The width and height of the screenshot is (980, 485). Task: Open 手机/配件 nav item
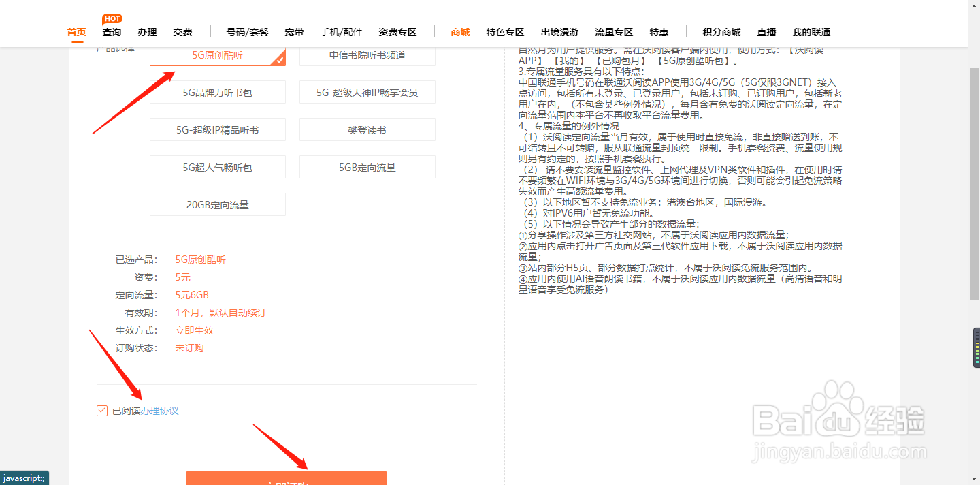tap(342, 32)
